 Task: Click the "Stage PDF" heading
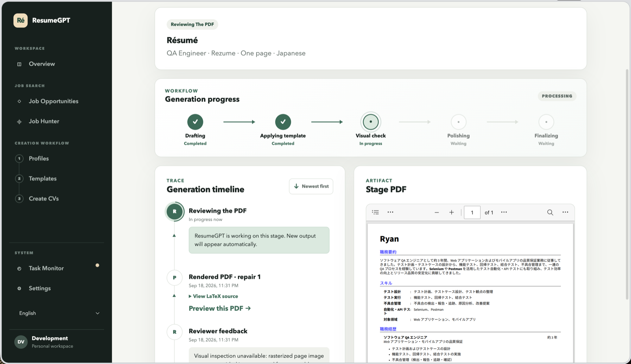tap(386, 189)
